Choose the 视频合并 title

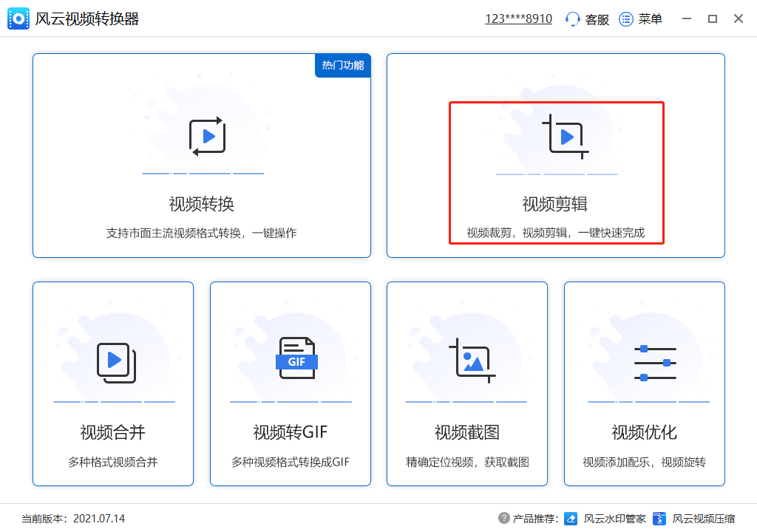click(x=112, y=432)
